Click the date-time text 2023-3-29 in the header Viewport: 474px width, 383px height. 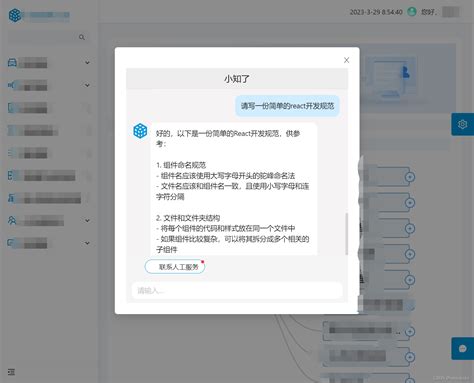376,12
